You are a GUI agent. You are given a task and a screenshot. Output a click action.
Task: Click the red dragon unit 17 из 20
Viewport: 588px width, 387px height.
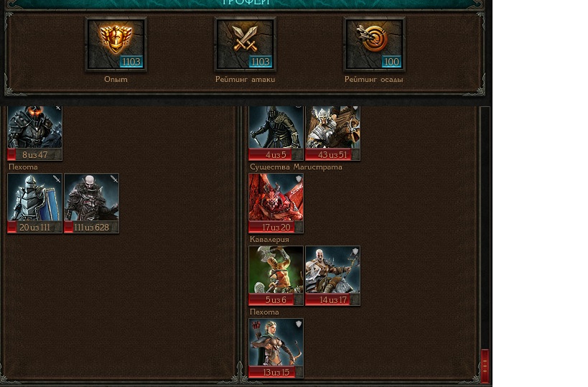[276, 203]
